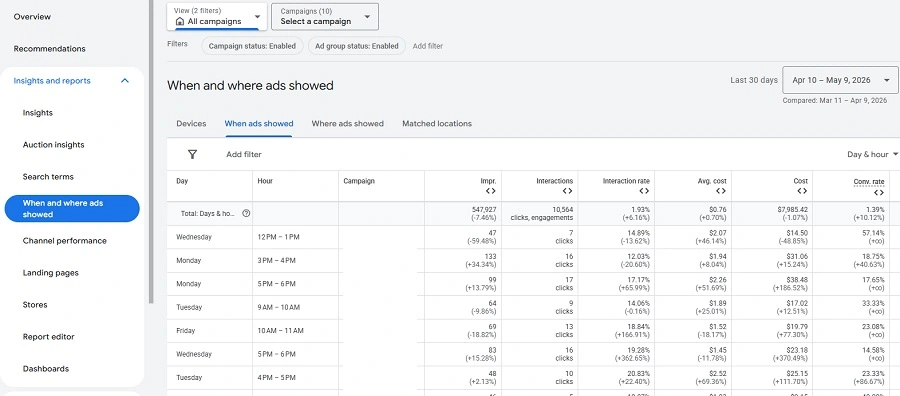Screen dimensions: 900x396
Task: Switch to the Where ads showed tab
Action: (x=347, y=123)
